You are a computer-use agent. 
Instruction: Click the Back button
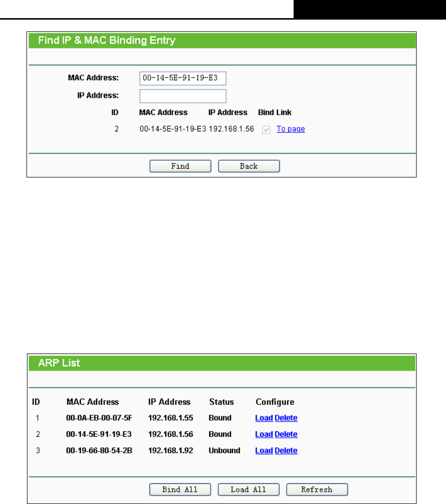(x=248, y=166)
